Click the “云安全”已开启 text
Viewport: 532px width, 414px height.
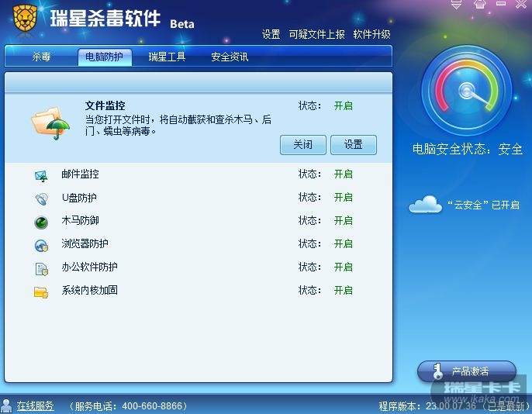(x=483, y=205)
